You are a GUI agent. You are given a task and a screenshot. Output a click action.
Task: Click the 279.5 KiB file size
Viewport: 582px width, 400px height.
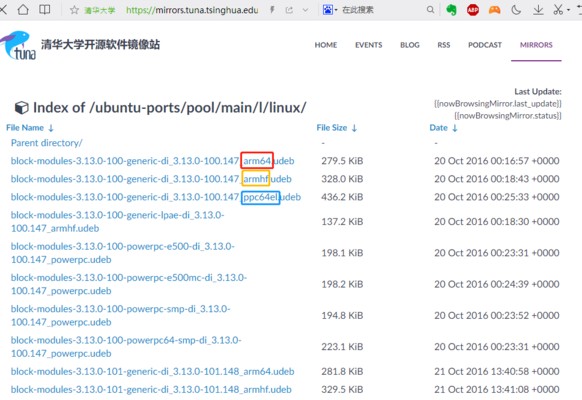tap(342, 161)
